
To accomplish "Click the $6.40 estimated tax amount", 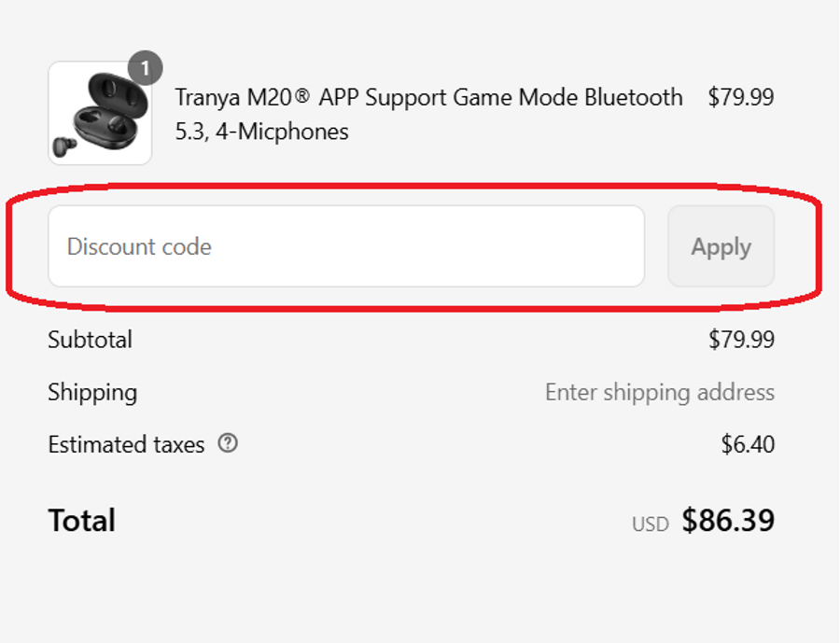I will (x=748, y=444).
